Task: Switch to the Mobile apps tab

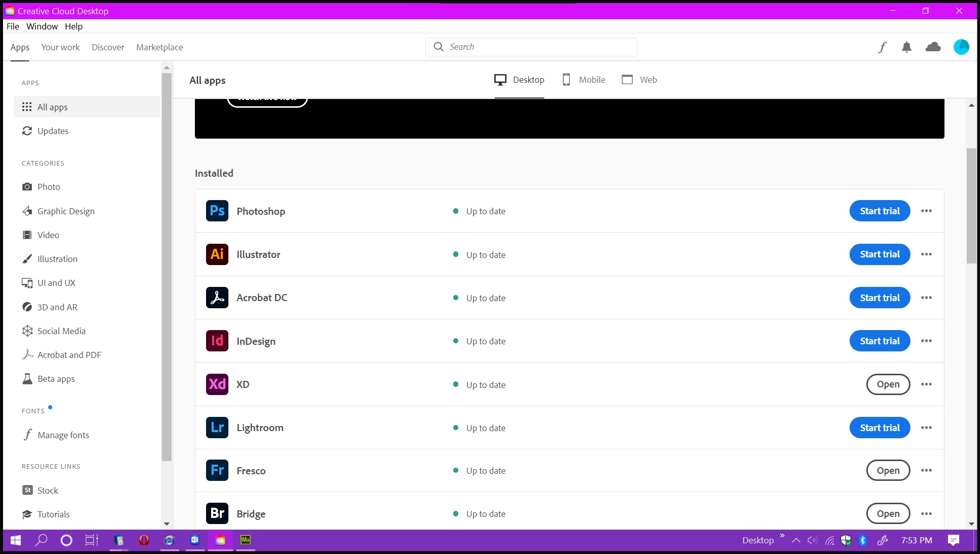Action: tap(584, 80)
